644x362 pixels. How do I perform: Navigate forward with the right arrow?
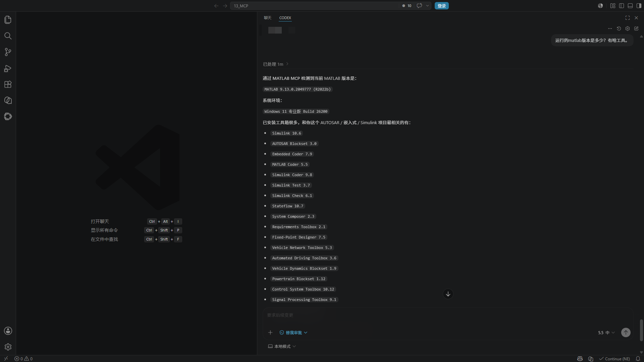click(x=225, y=6)
